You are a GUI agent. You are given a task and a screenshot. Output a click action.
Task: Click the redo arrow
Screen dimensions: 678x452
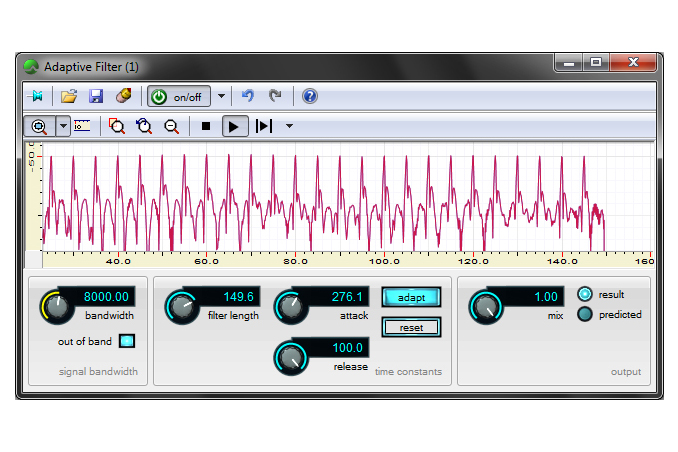[x=275, y=96]
